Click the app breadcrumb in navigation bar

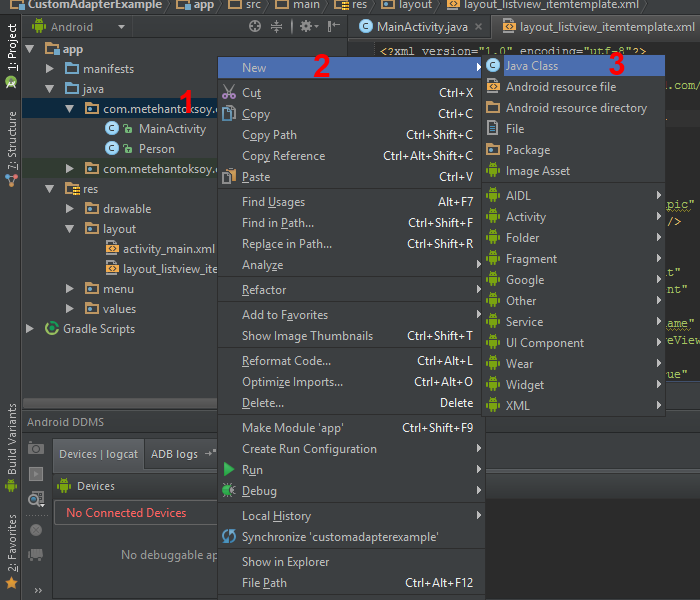click(195, 5)
